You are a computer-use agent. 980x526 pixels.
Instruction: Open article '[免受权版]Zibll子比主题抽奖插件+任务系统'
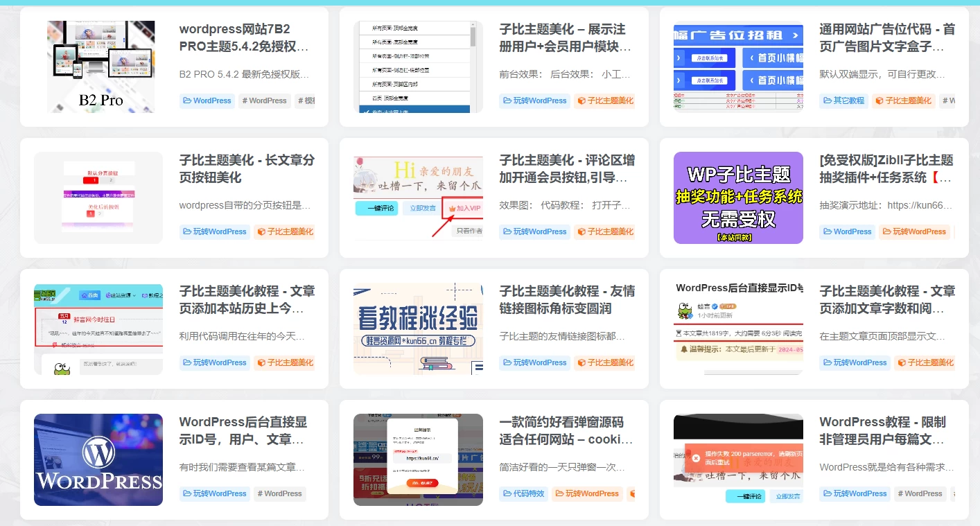(x=887, y=168)
